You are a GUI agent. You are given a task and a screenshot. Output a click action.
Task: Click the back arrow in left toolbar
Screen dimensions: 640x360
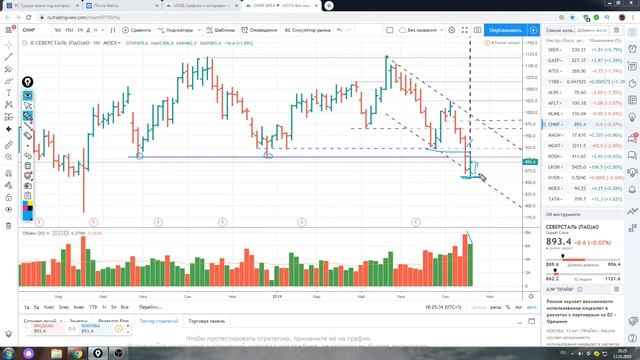(9, 129)
